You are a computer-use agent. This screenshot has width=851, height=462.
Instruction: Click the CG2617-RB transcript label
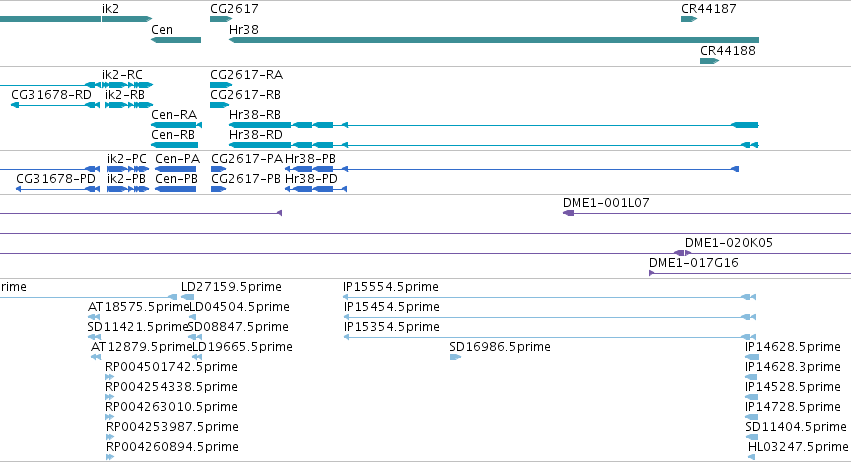(x=245, y=94)
